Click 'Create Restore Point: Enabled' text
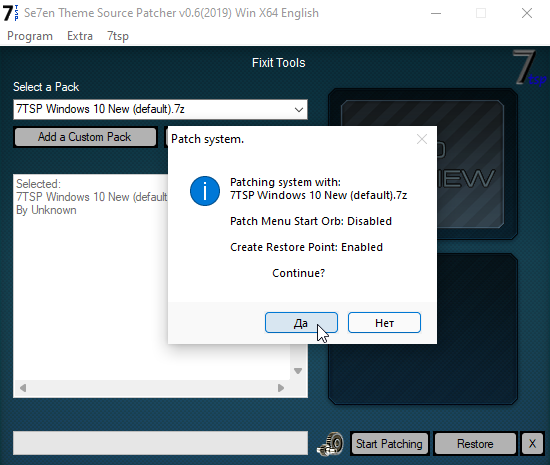Image resolution: width=550 pixels, height=465 pixels. coord(306,247)
